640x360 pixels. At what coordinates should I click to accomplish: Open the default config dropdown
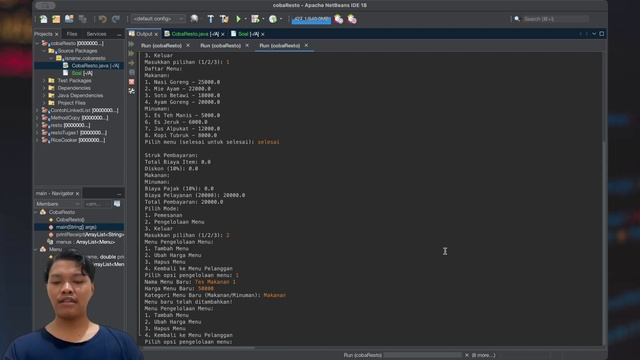[x=158, y=19]
